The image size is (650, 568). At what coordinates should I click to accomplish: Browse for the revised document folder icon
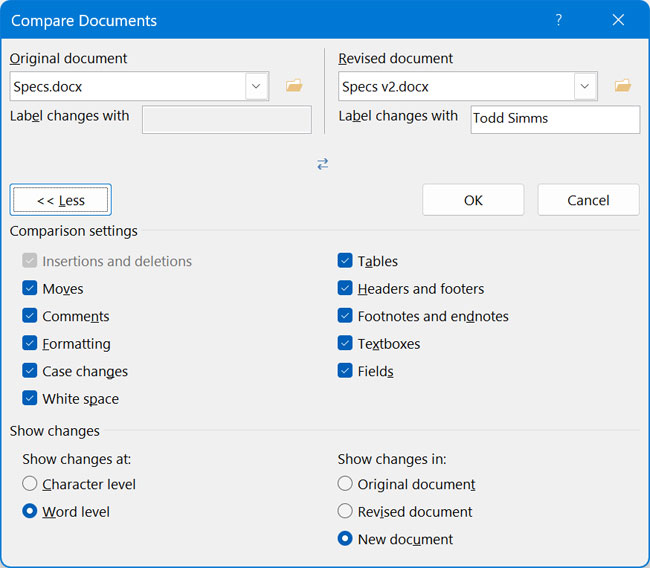pyautogui.click(x=623, y=86)
